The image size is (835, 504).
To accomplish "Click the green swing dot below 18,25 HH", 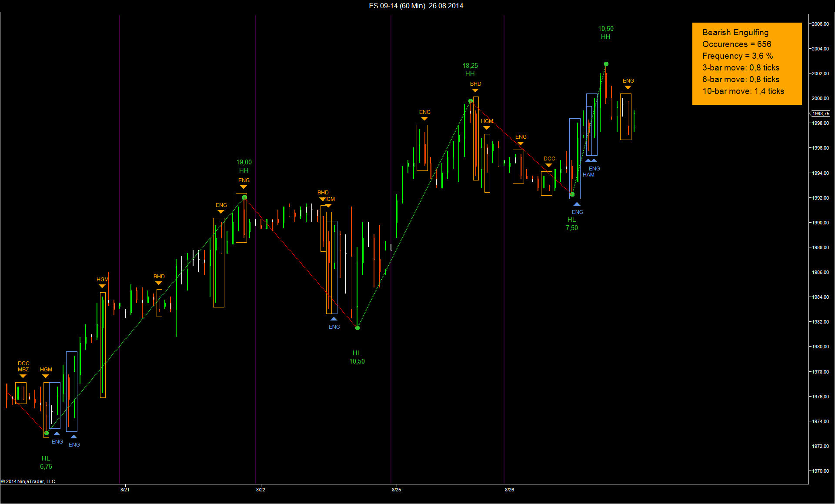I will tap(471, 101).
